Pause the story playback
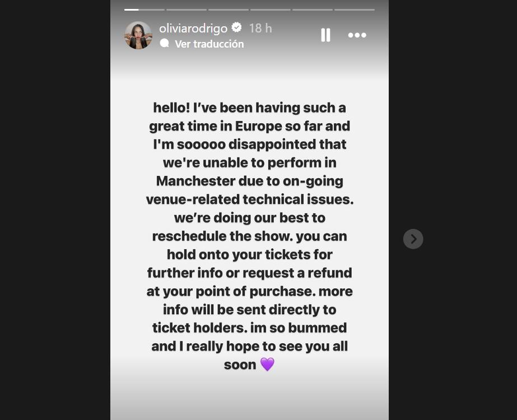517x420 pixels. point(325,35)
